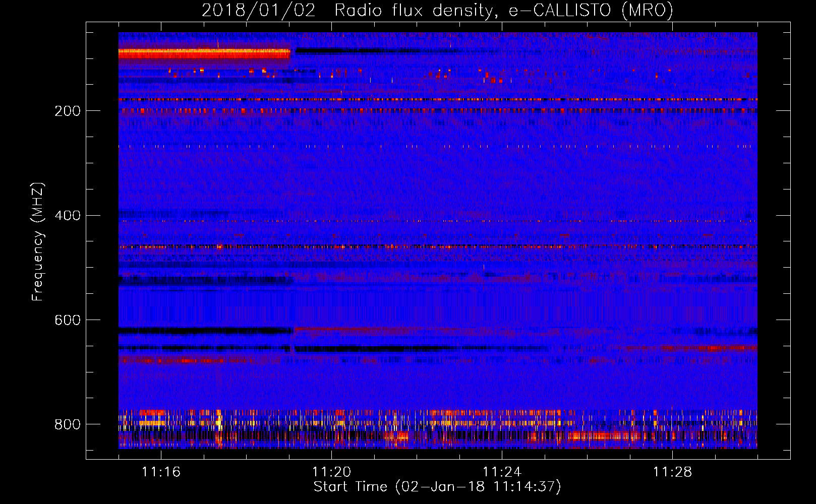Click the y-axis label "Frequency (MHZ)"

[x=38, y=242]
